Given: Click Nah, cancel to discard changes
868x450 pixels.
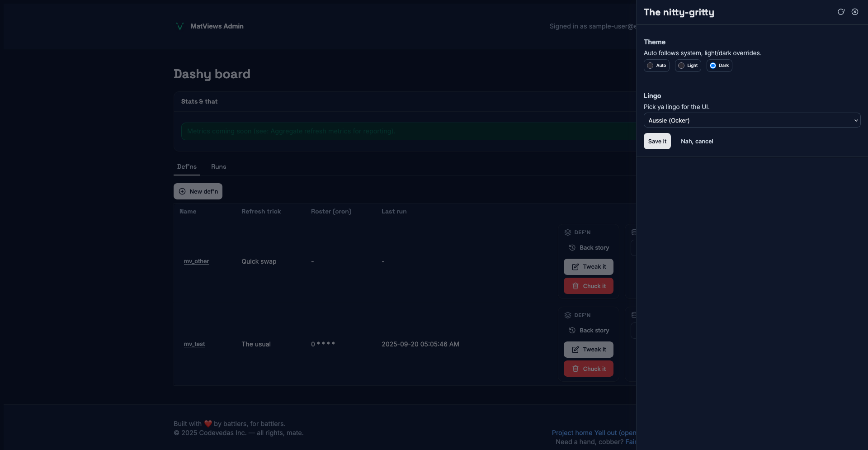Looking at the screenshot, I should point(697,142).
